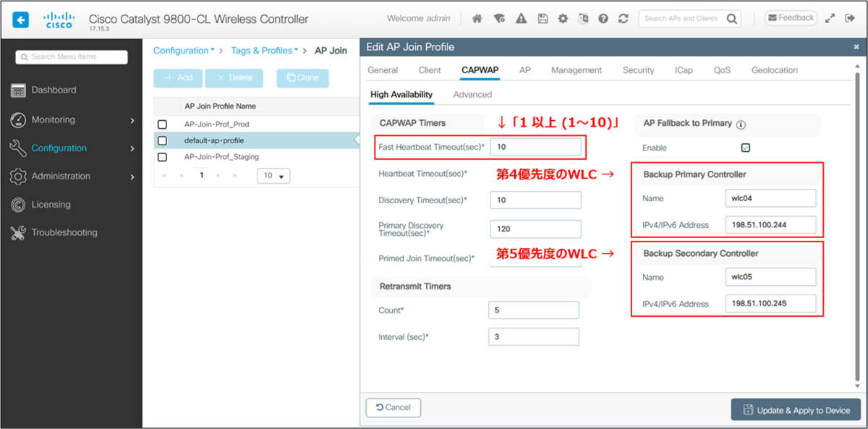Open the Geolocation tab
Image resolution: width=868 pixels, height=429 pixels.
pos(775,70)
